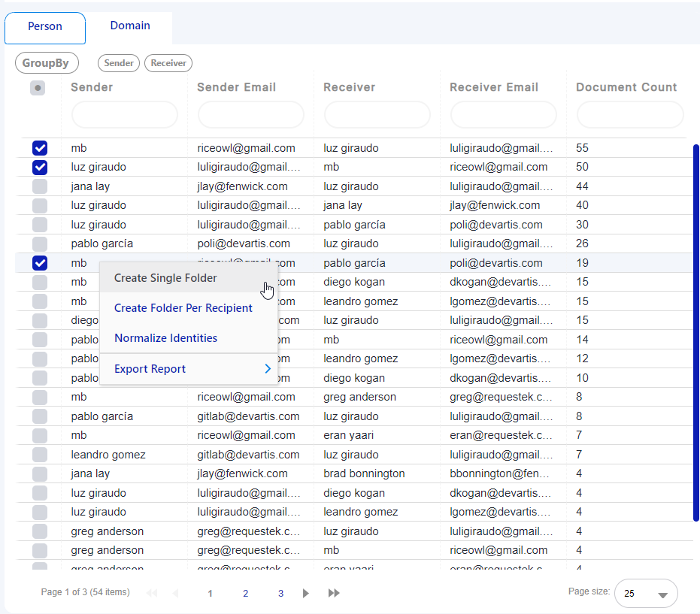The width and height of the screenshot is (700, 614).
Task: Switch to the Domain tab
Action: (130, 26)
